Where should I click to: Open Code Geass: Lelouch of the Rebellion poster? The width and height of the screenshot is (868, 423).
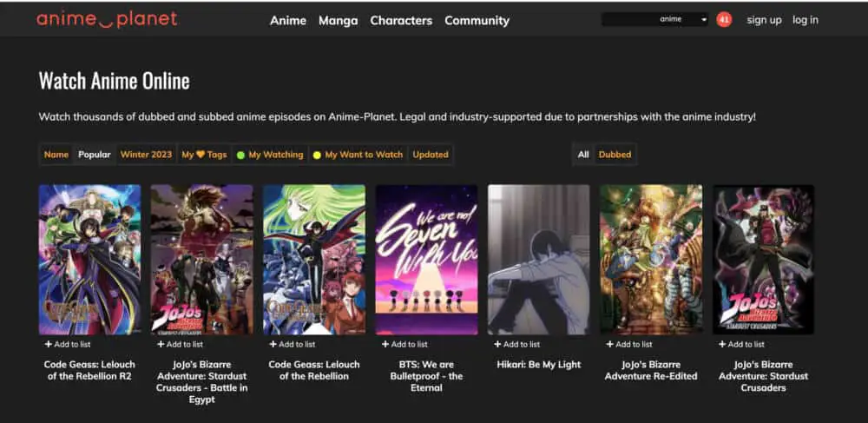pyautogui.click(x=314, y=260)
